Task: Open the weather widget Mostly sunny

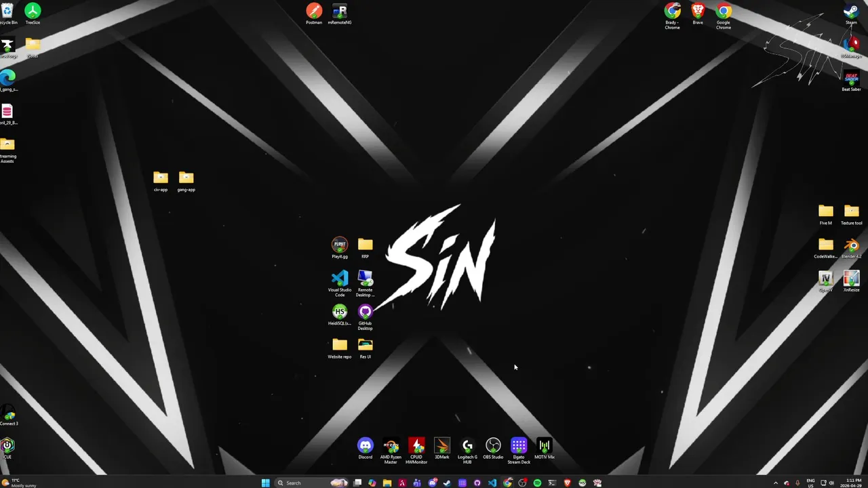Action: 19,483
